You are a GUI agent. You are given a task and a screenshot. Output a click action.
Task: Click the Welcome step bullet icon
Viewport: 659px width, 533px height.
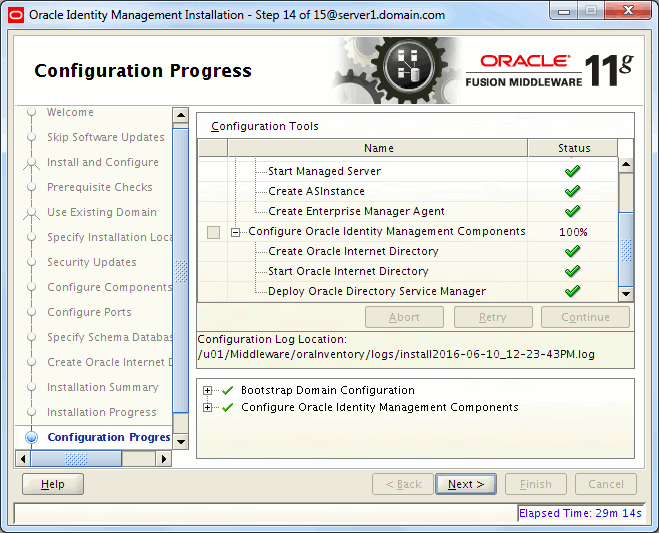click(x=31, y=112)
